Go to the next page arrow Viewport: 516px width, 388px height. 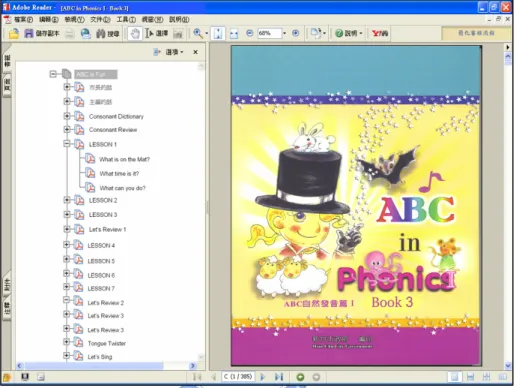[263, 377]
